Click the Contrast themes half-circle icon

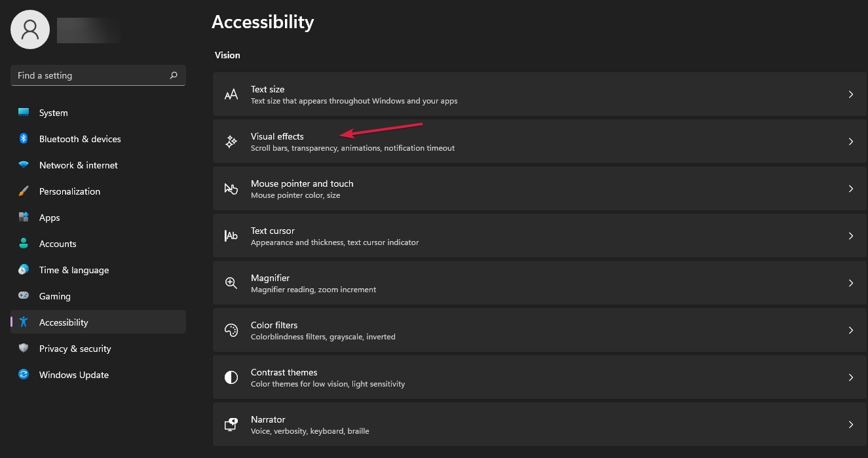click(x=231, y=377)
